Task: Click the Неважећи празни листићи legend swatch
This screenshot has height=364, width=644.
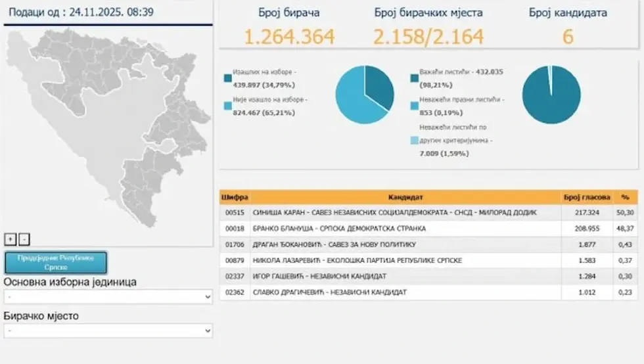Action: [x=414, y=105]
